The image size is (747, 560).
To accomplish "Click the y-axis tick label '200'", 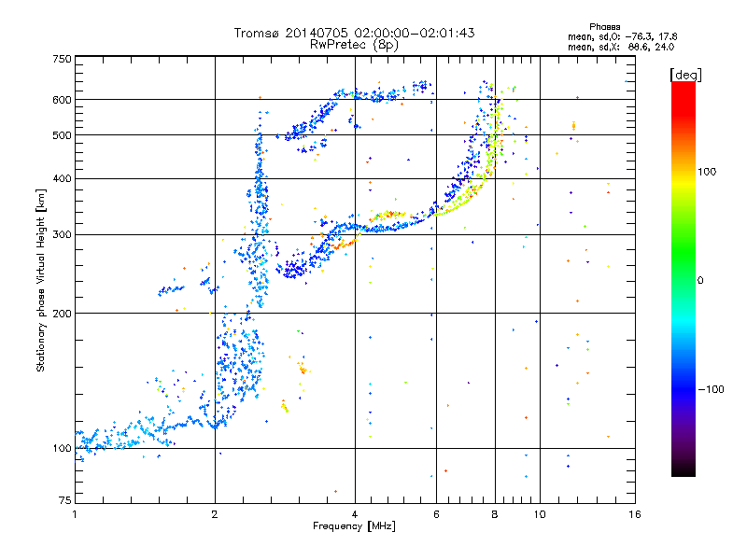I will click(62, 314).
